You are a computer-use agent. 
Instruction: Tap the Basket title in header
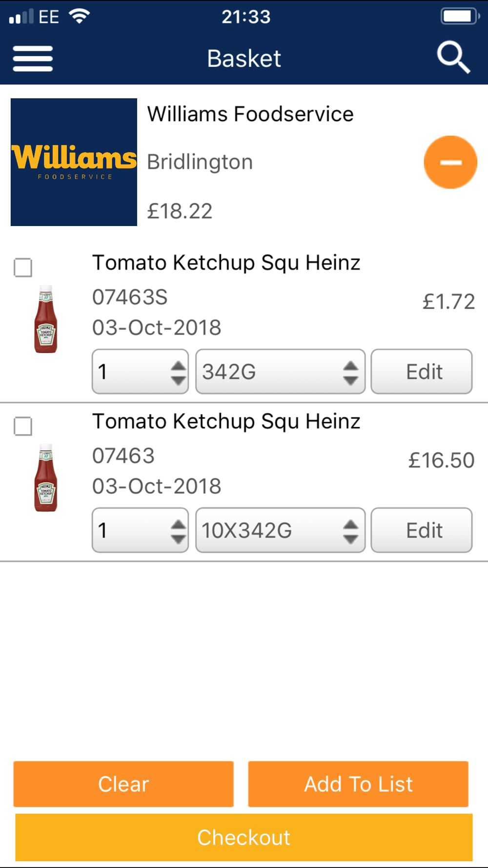[x=244, y=59]
